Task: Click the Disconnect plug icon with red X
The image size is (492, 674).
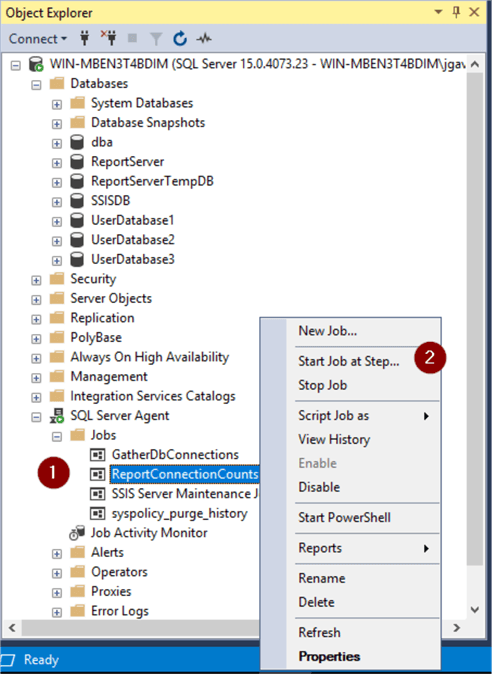Action: (x=109, y=38)
